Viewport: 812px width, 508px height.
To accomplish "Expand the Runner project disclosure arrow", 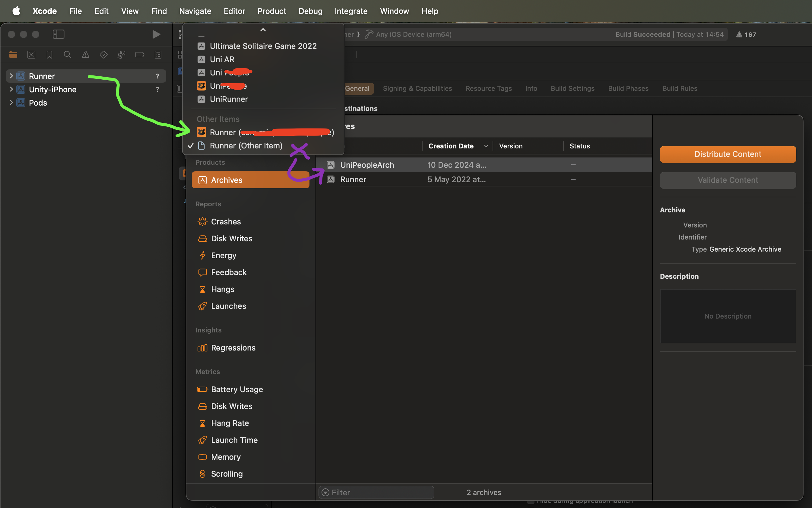I will tap(11, 76).
